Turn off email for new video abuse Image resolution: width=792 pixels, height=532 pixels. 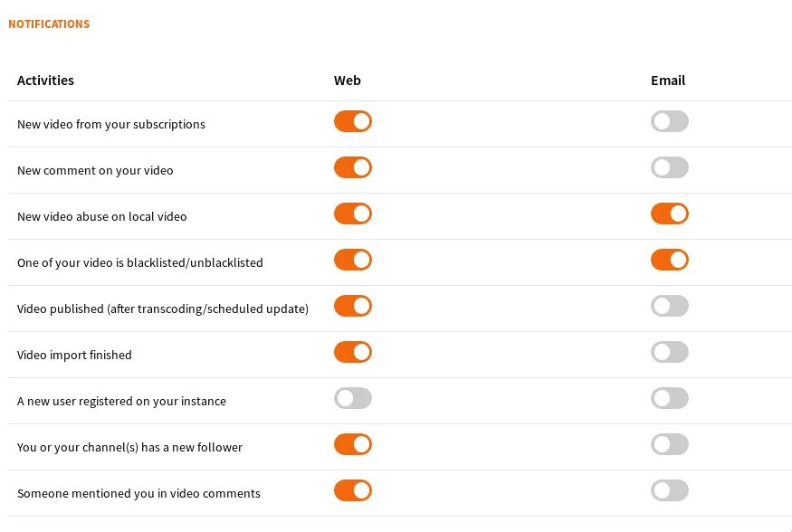point(669,214)
